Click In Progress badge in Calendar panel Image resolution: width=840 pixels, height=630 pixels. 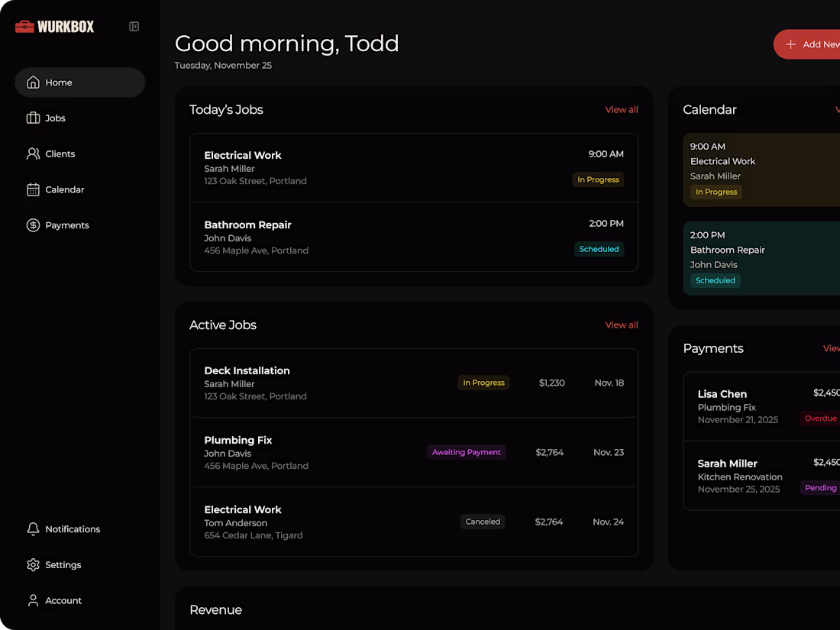pos(716,192)
